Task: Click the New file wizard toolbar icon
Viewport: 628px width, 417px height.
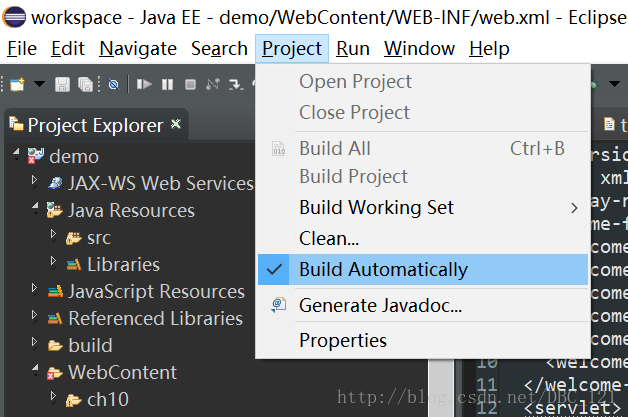Action: (x=18, y=85)
